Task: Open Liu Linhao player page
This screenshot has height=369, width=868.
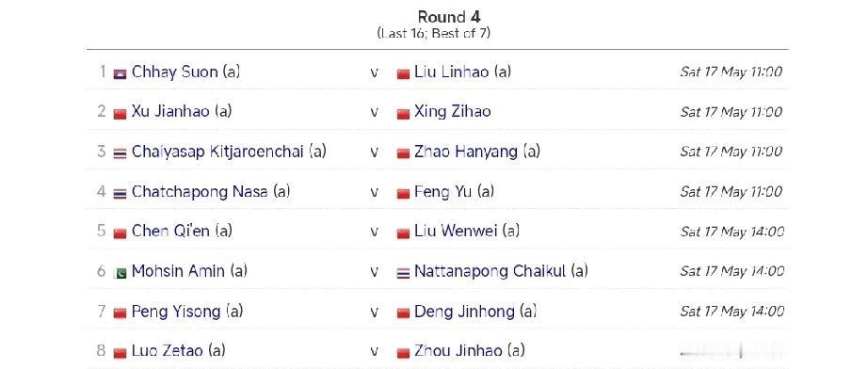Action: pos(452,72)
